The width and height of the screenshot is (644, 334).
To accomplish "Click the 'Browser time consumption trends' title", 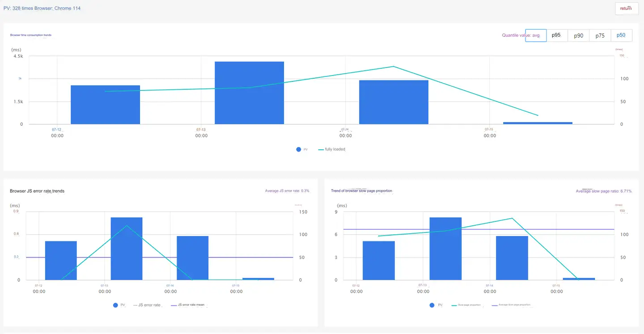I will [x=31, y=35].
